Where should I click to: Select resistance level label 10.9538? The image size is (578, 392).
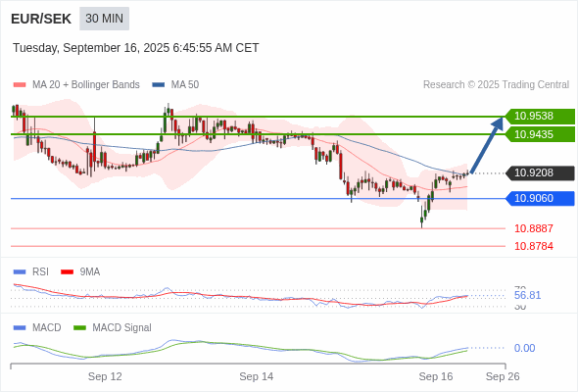coord(540,117)
